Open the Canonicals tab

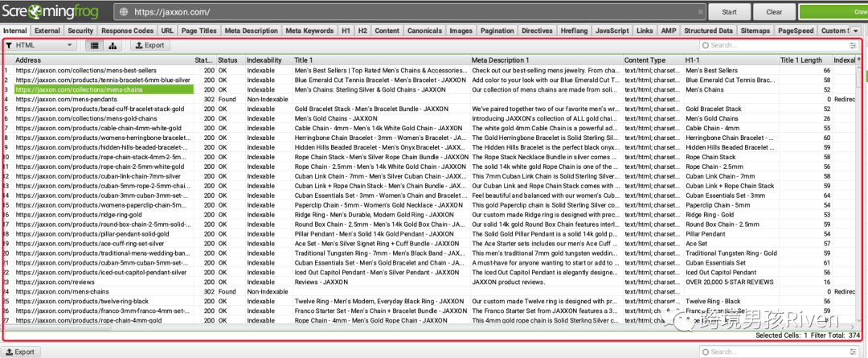(x=424, y=31)
